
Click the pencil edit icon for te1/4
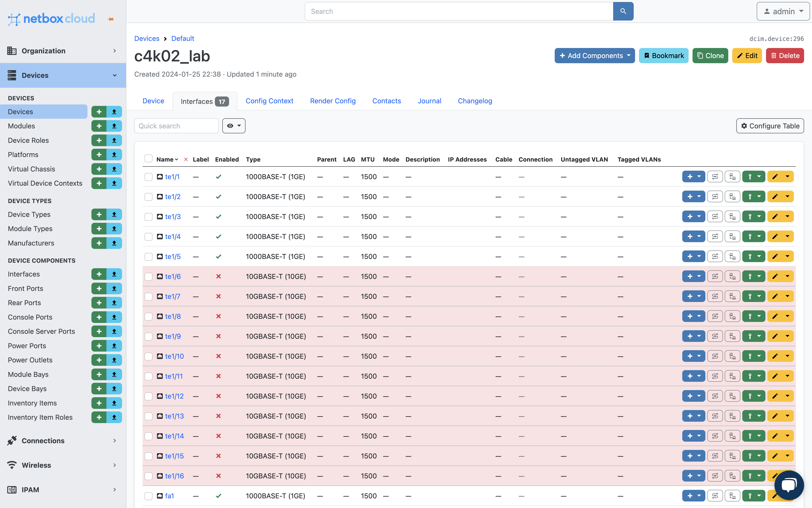775,237
